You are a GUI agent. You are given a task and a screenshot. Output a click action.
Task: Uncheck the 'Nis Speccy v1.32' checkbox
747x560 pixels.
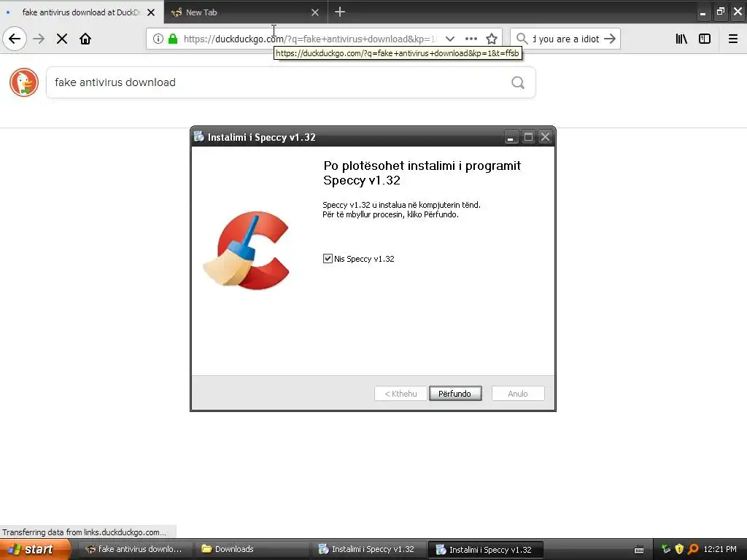pos(328,259)
